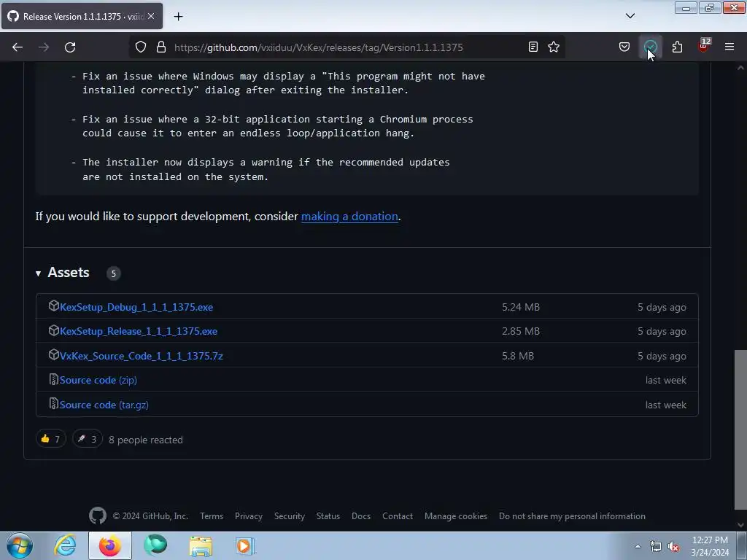Select the Release Version 1.1.1.1375 tab
The image size is (747, 560).
82,16
